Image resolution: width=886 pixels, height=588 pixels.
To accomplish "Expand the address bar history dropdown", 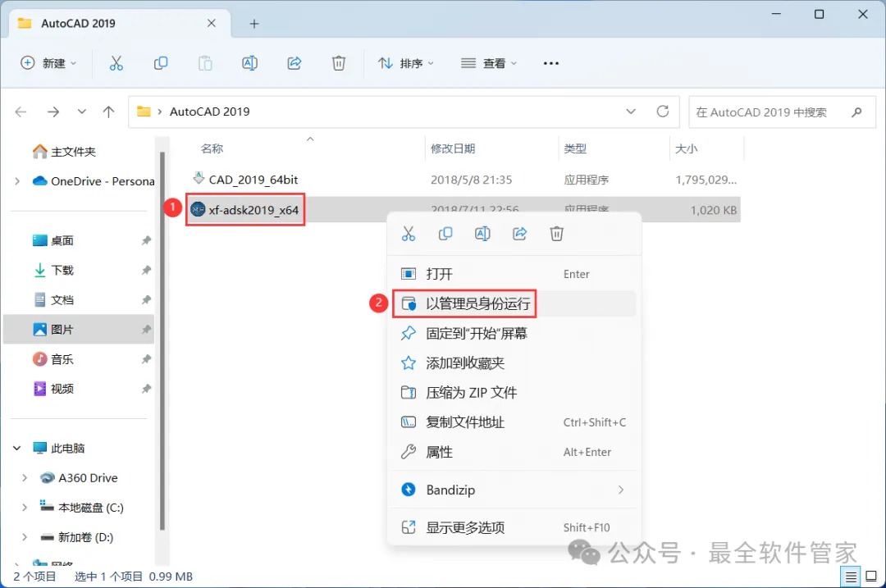I will click(631, 112).
